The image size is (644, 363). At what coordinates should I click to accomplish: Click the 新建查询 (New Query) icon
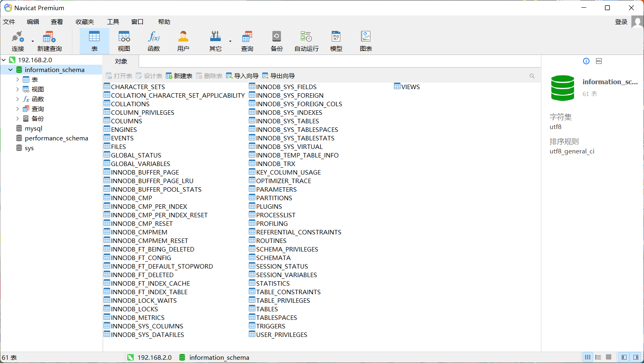49,41
